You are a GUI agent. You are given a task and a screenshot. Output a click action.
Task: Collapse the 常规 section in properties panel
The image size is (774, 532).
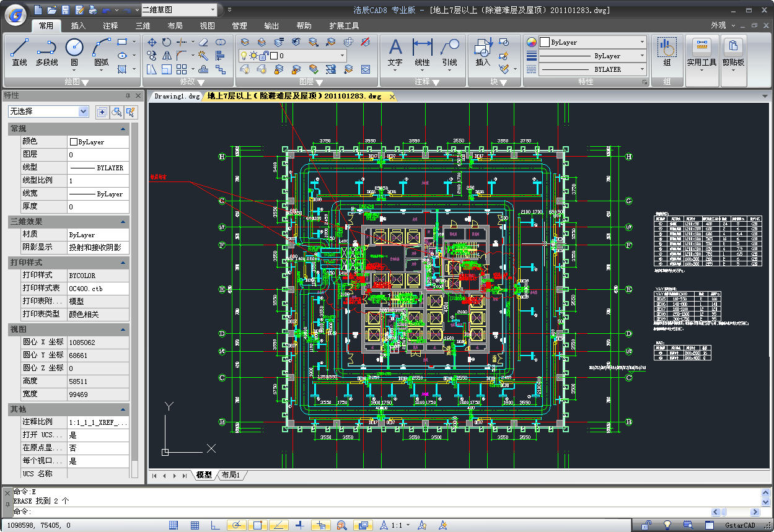[x=123, y=129]
